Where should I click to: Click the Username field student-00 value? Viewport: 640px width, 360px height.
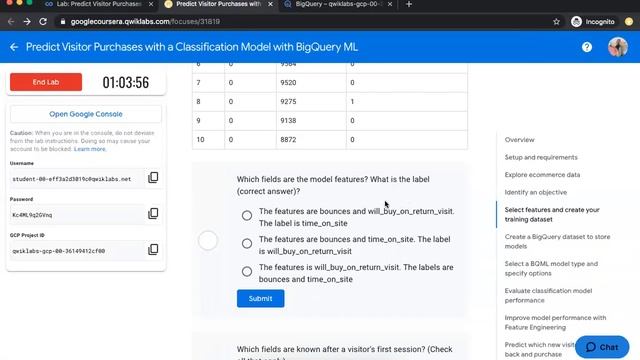[x=77, y=179]
